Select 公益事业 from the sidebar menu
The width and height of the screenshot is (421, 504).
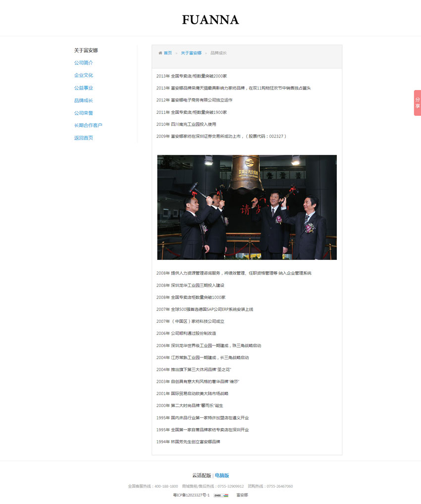coord(84,88)
